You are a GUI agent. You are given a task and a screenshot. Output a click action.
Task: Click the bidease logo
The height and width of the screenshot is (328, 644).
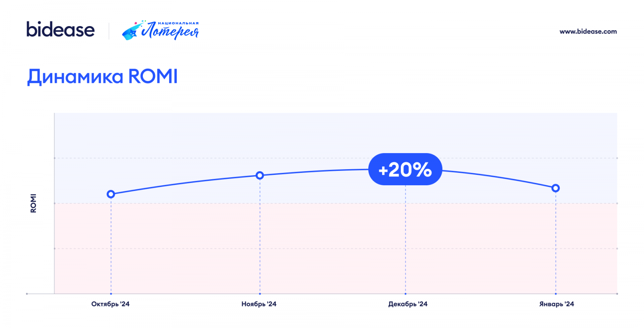(60, 30)
